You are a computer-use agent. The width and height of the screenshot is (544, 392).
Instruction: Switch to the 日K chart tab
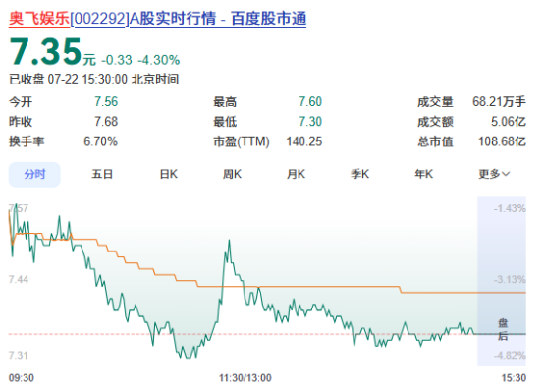coord(169,174)
